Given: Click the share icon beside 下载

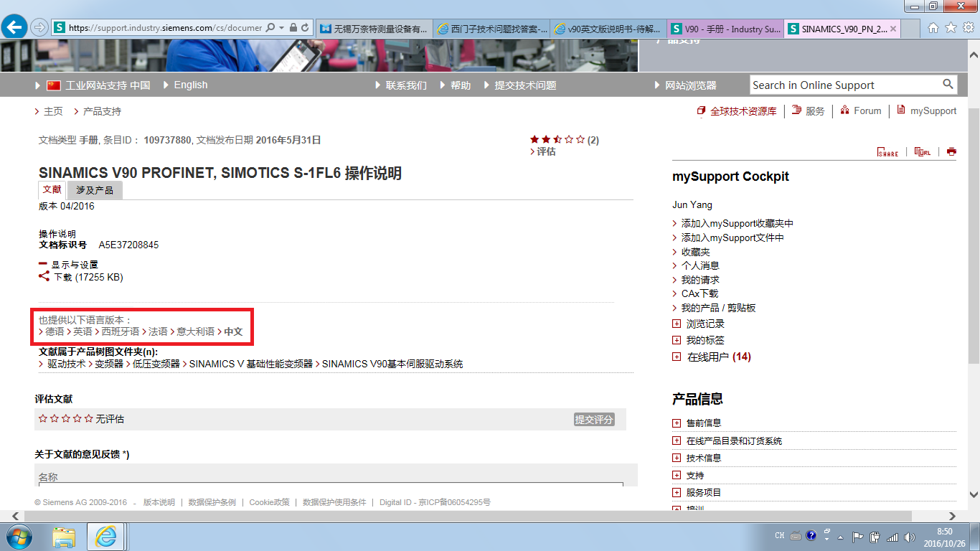Looking at the screenshot, I should click(x=44, y=277).
